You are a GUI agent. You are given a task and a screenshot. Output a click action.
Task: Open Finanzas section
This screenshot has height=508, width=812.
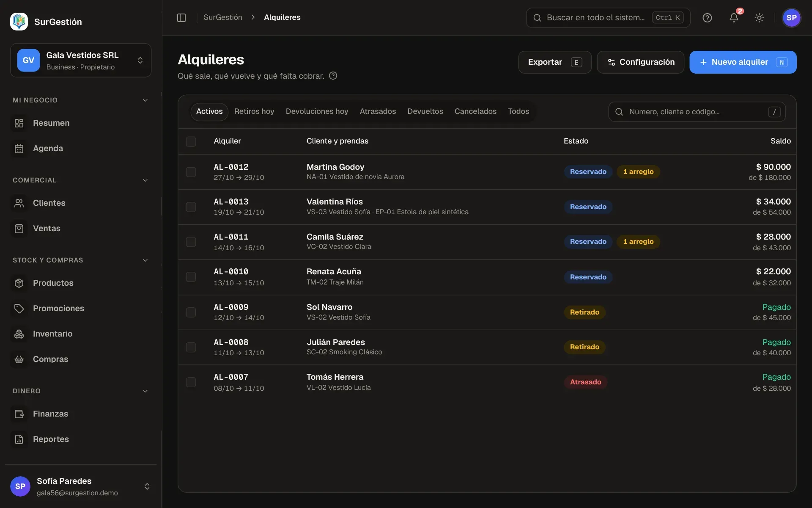click(81, 414)
